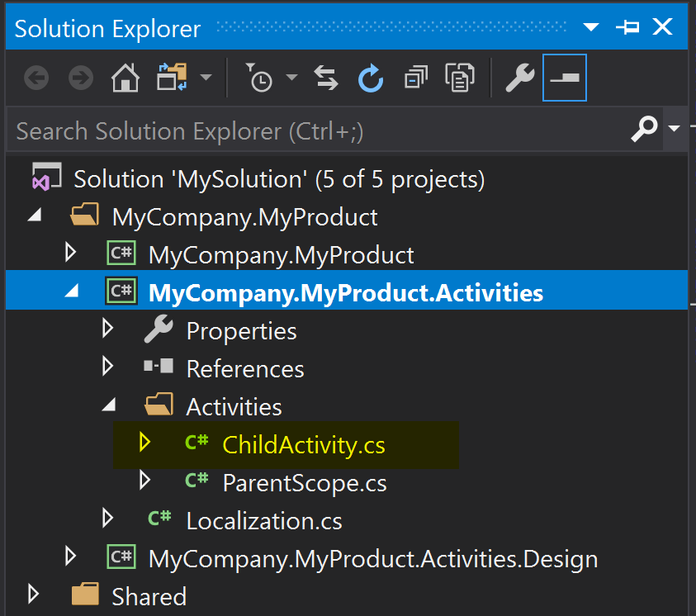Expand the ChildActivity.cs node
Screen dimensions: 696x616
(x=145, y=443)
